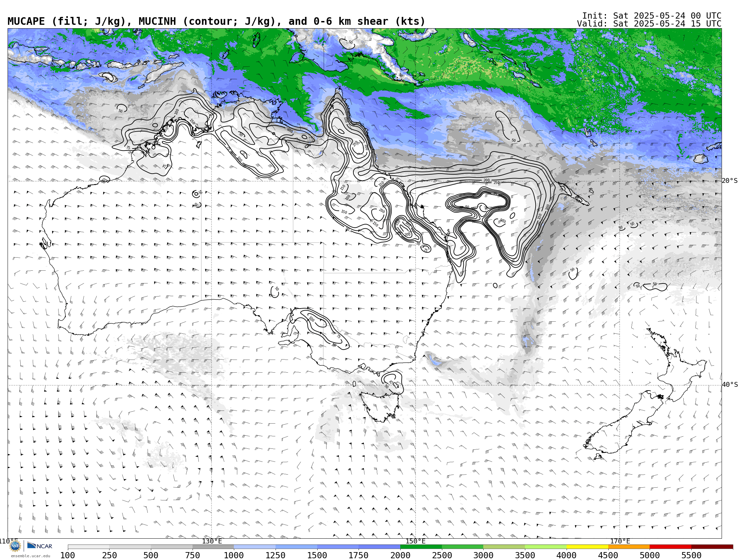The width and height of the screenshot is (744, 560).
Task: Pick the dark red swatch above 5500
Action: 712,547
